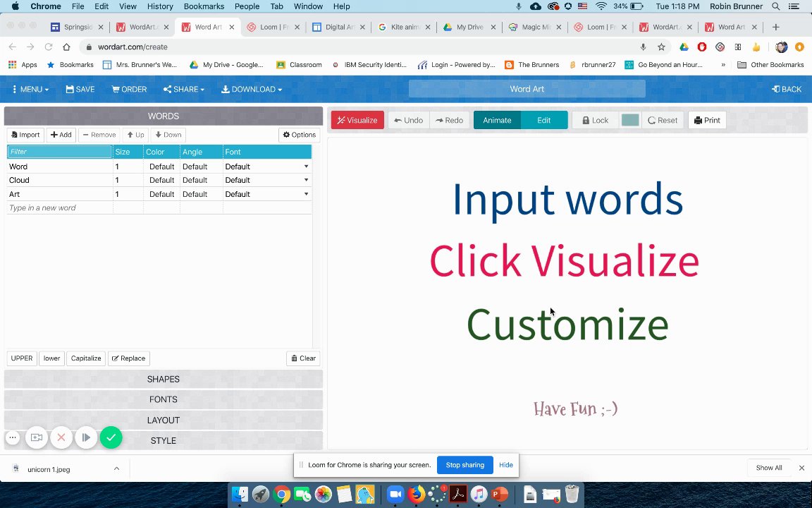The image size is (812, 508).
Task: Show All downloads
Action: coord(768,468)
